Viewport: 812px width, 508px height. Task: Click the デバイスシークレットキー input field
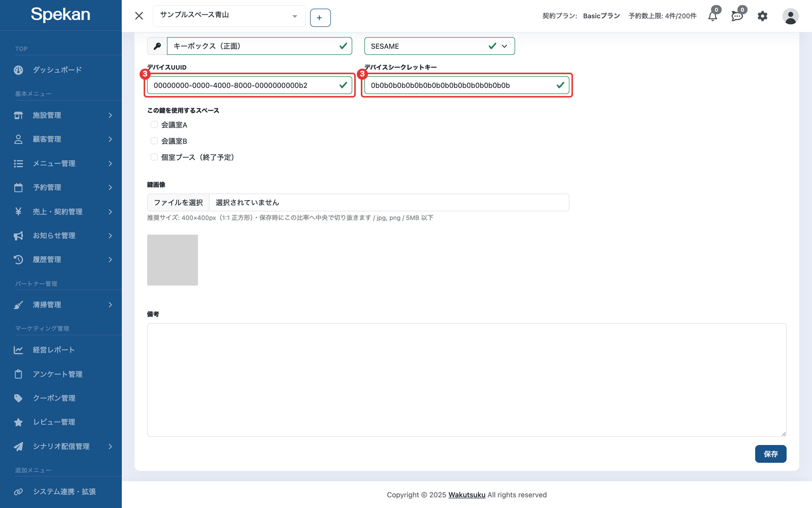tap(467, 85)
